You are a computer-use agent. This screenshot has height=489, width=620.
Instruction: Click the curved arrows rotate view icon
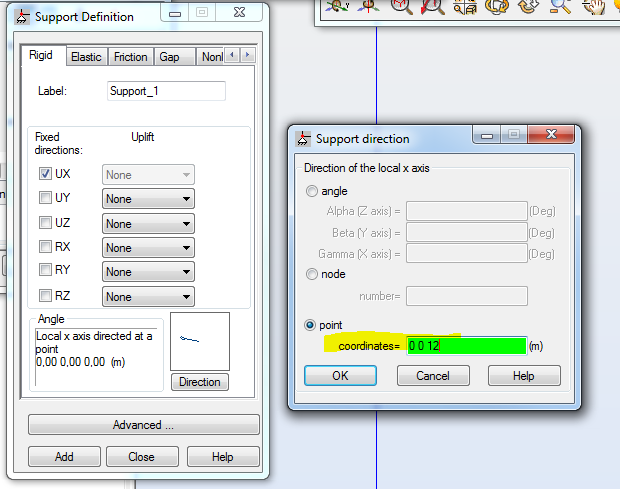[x=529, y=6]
